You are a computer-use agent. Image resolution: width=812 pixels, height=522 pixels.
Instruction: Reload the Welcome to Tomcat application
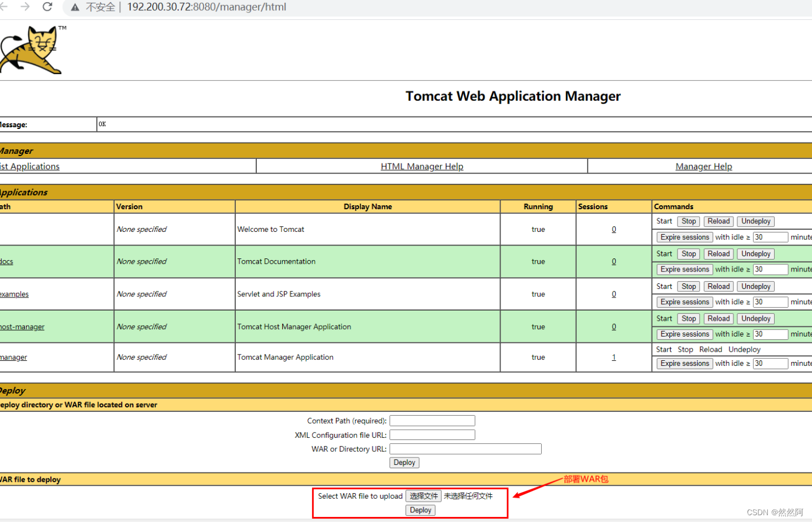(718, 222)
